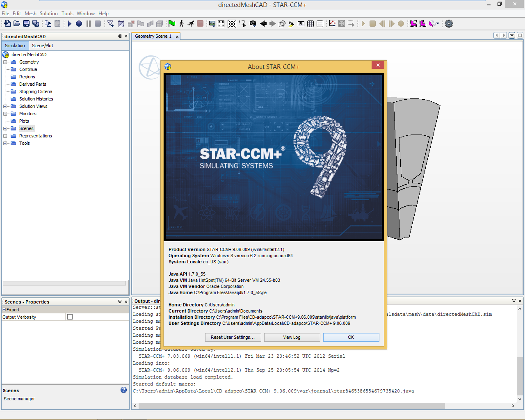Viewport: 525px width, 420px height.
Task: Toggle the Output Verbosity checkbox
Action: tap(70, 317)
